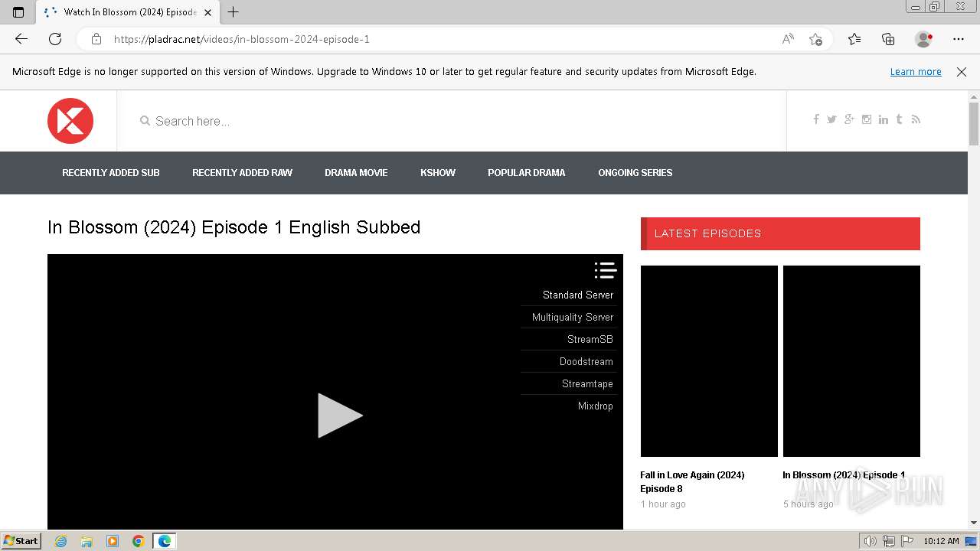The width and height of the screenshot is (980, 551).
Task: Dismiss the Edge unsupported notification bar
Action: [x=962, y=71]
